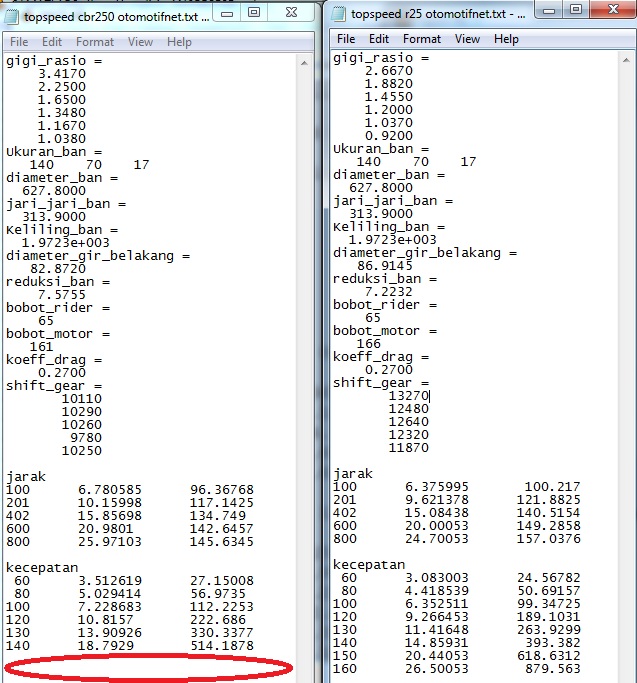Open Edit menu in r25 Notepad window

click(379, 38)
